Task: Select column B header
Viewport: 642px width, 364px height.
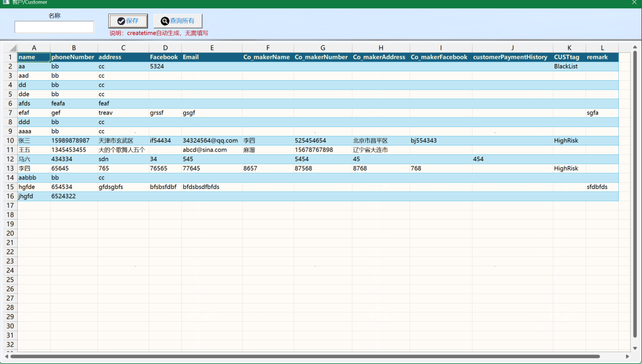Action: point(74,48)
